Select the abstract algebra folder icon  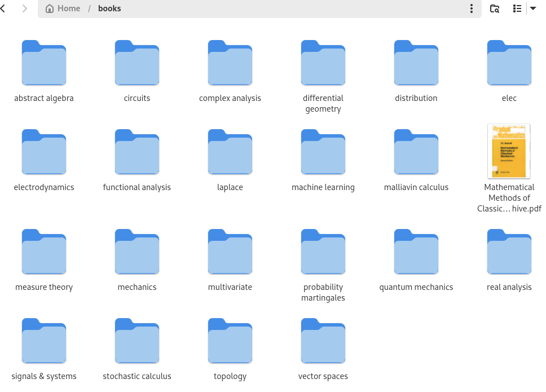[x=44, y=63]
